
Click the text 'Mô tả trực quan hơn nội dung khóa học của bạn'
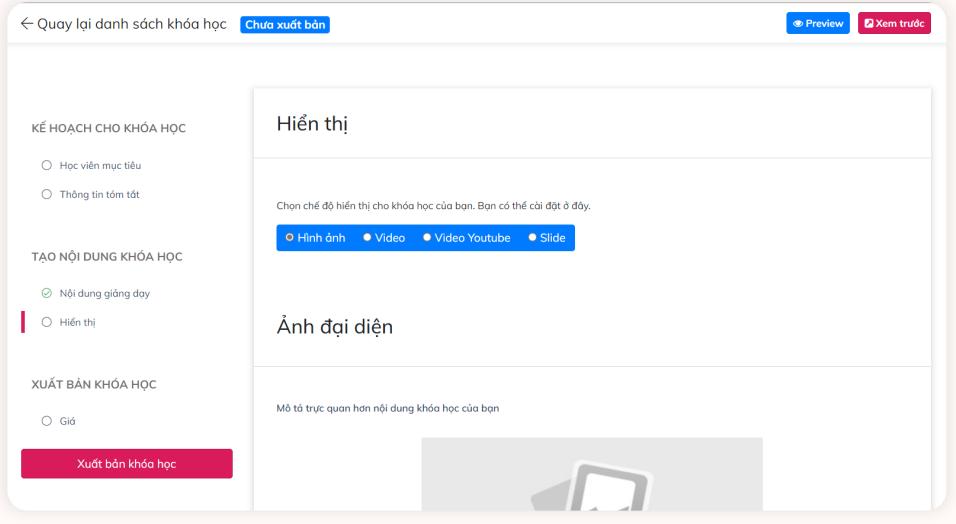point(388,408)
